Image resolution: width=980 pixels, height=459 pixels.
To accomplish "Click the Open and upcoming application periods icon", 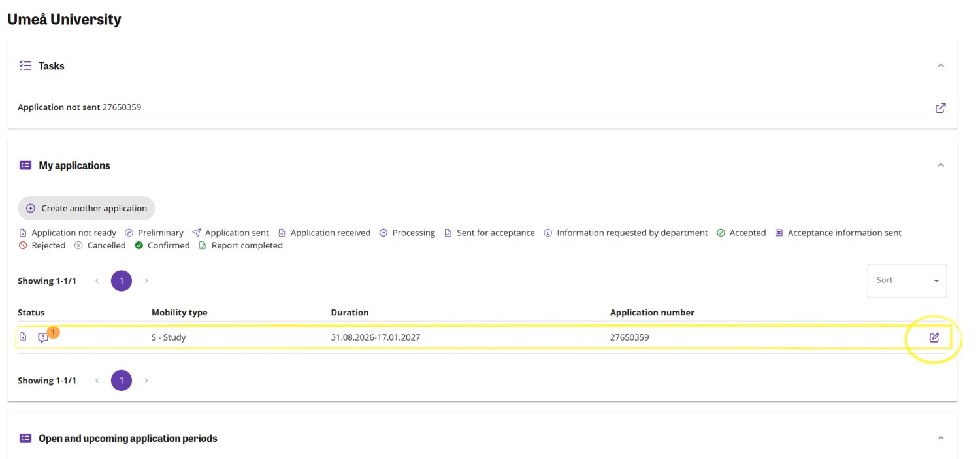I will click(x=25, y=438).
